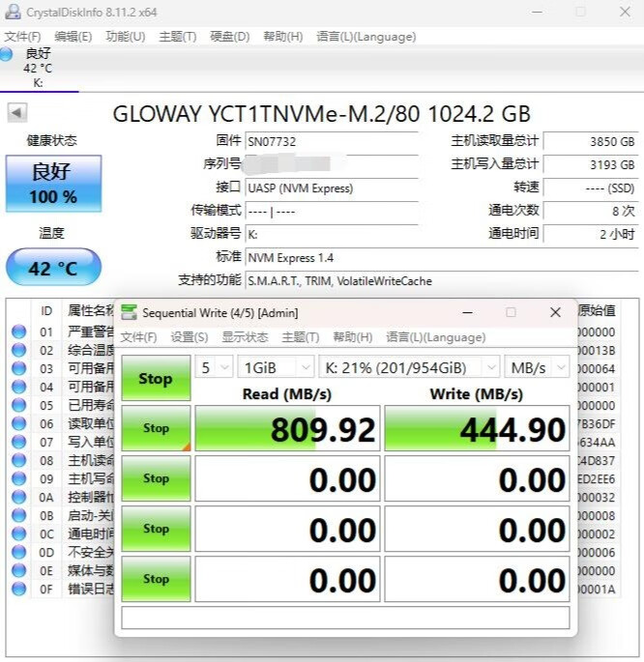644x662 pixels.
Task: Open 显示状态 menu in Sequential Write window
Action: [x=245, y=337]
